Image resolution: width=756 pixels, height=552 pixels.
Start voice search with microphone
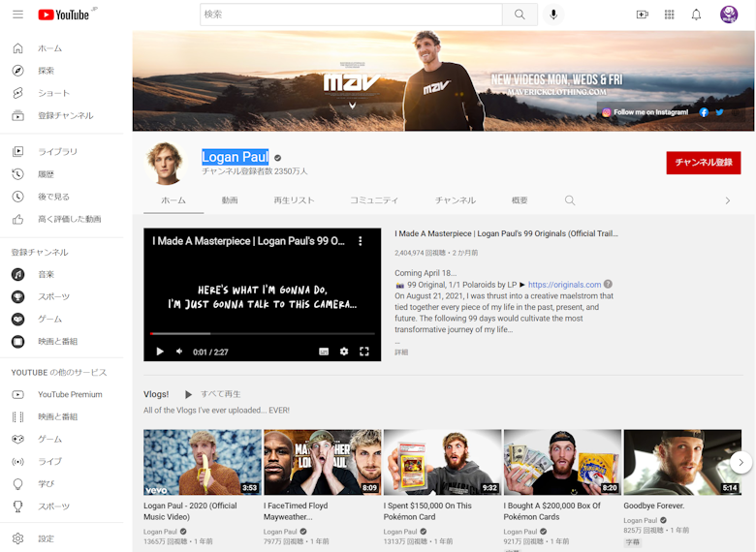(553, 15)
